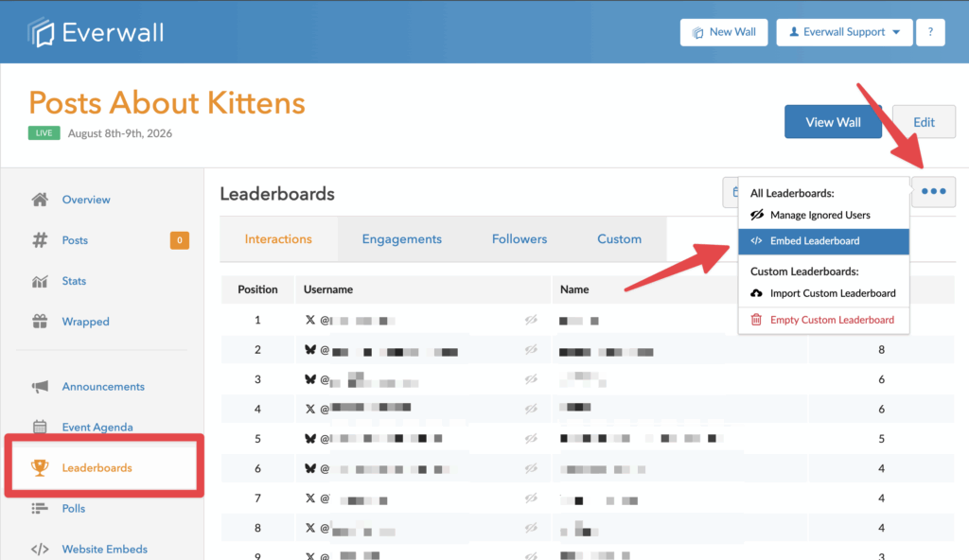The height and width of the screenshot is (560, 969).
Task: Click the red trash icon beside Empty Custom Leaderboard
Action: (x=756, y=320)
